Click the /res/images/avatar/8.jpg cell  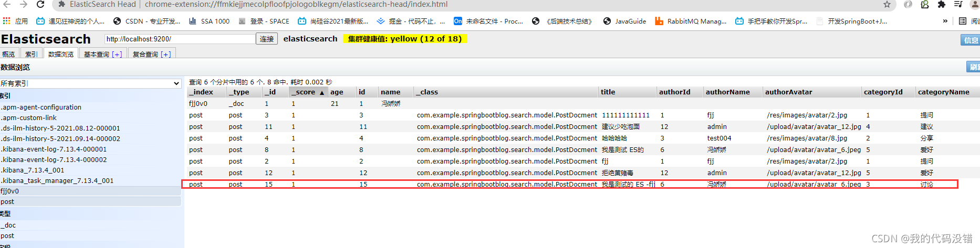807,138
